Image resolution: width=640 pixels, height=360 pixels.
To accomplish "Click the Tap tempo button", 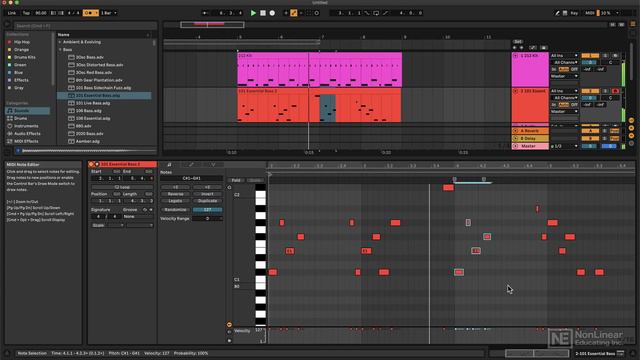I will point(26,13).
